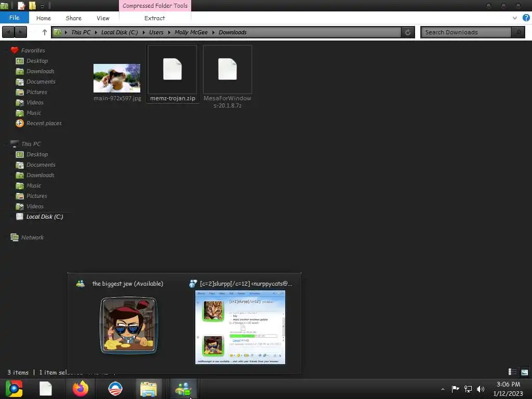The width and height of the screenshot is (532, 399).
Task: Go back with the Back arrow button
Action: pyautogui.click(x=8, y=32)
